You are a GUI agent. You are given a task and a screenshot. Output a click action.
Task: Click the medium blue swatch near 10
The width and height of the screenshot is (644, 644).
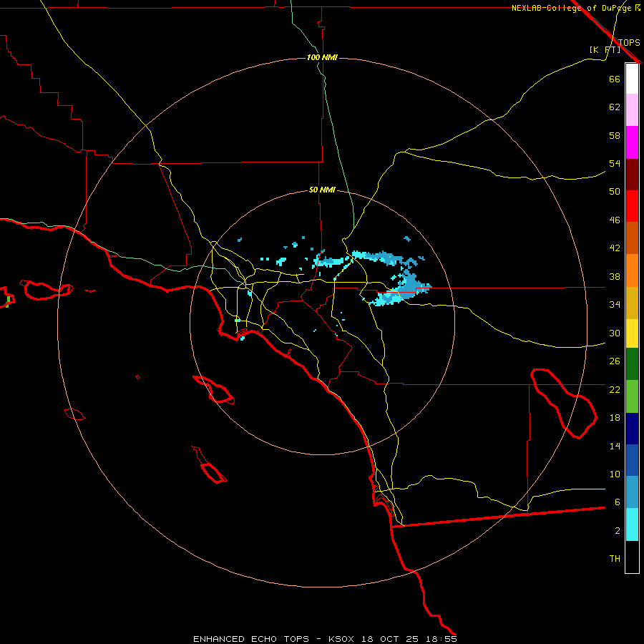[x=632, y=460]
